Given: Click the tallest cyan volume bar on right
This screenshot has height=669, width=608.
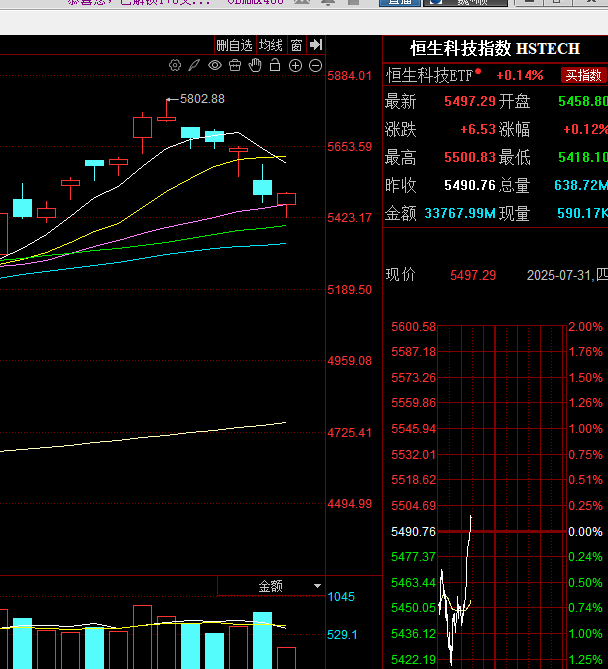Looking at the screenshot, I should tap(262, 640).
